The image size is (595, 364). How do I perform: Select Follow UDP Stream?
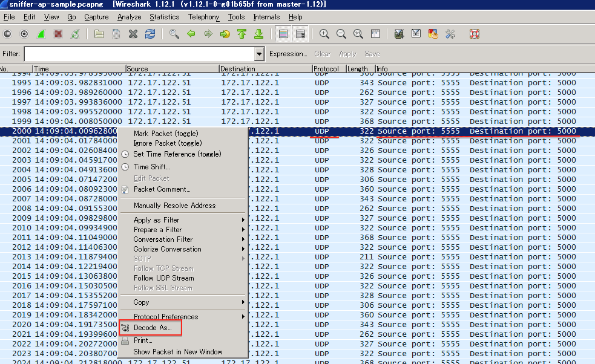pos(163,278)
